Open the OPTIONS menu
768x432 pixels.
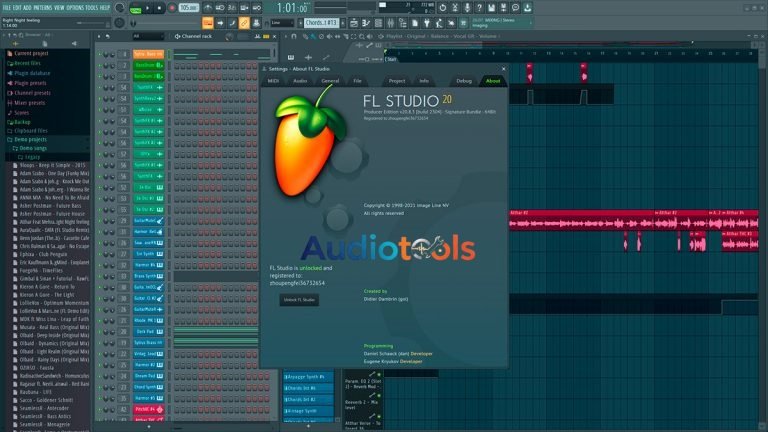(75, 8)
